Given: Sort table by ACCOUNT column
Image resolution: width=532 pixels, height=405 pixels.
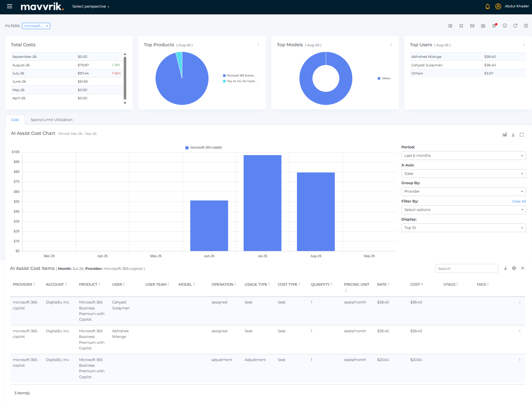Looking at the screenshot, I should coord(56,284).
